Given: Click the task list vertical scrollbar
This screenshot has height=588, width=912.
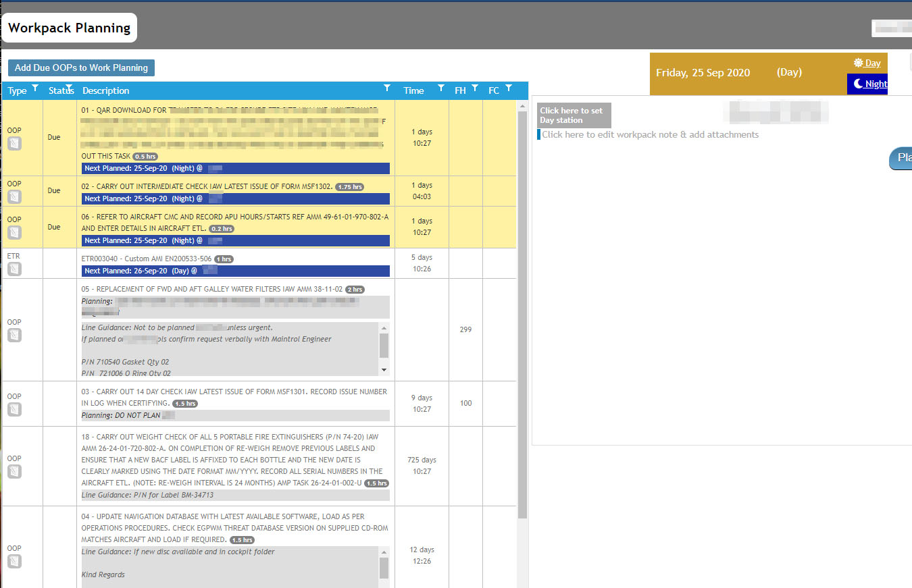Looking at the screenshot, I should (523, 314).
